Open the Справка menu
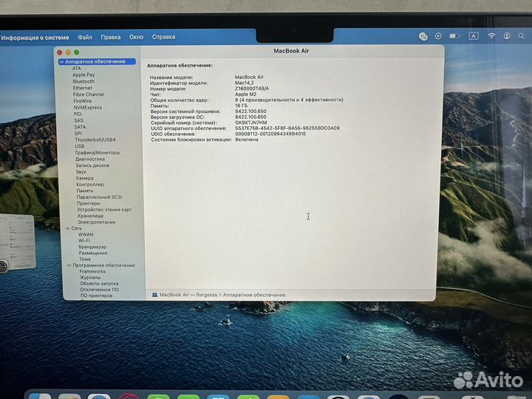Screen dimensions: 532x399 pos(163,37)
